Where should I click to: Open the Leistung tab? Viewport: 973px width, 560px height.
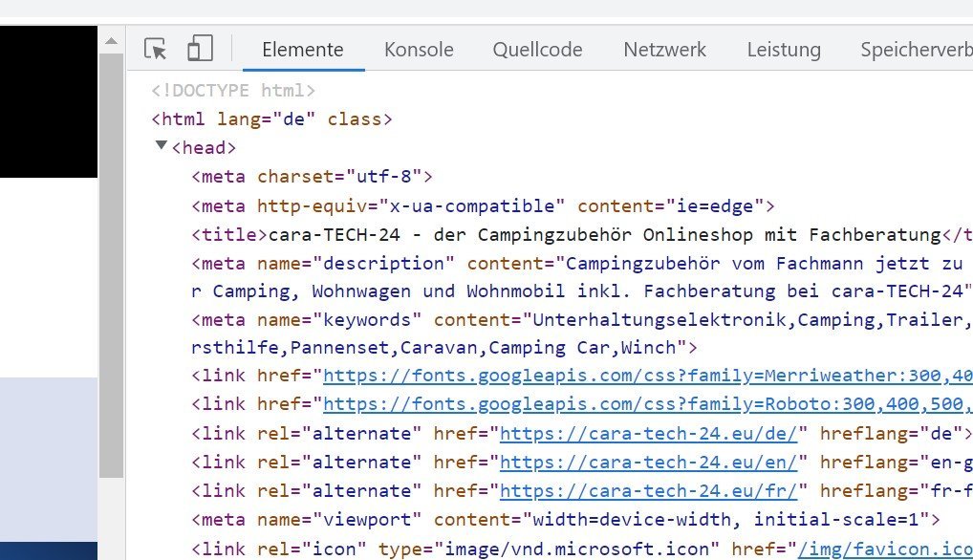pyautogui.click(x=784, y=50)
